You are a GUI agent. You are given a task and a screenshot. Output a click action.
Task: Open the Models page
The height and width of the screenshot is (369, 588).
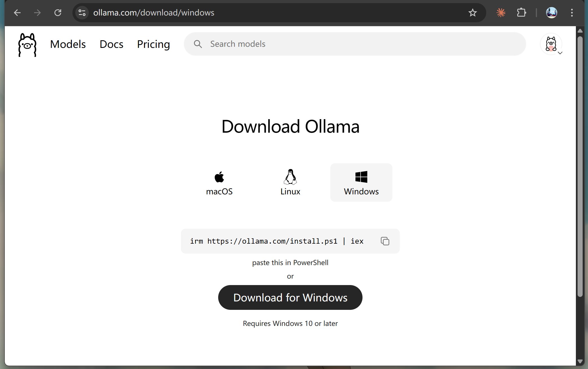pos(68,44)
